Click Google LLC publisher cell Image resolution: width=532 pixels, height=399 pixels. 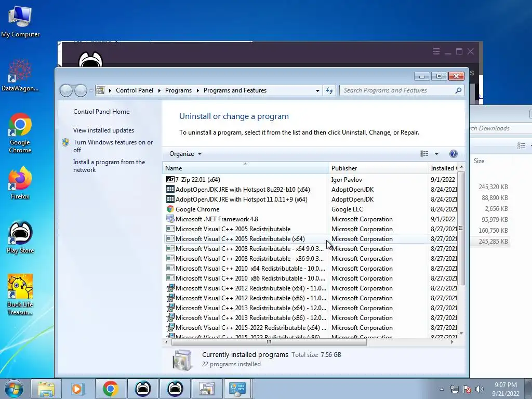point(347,209)
